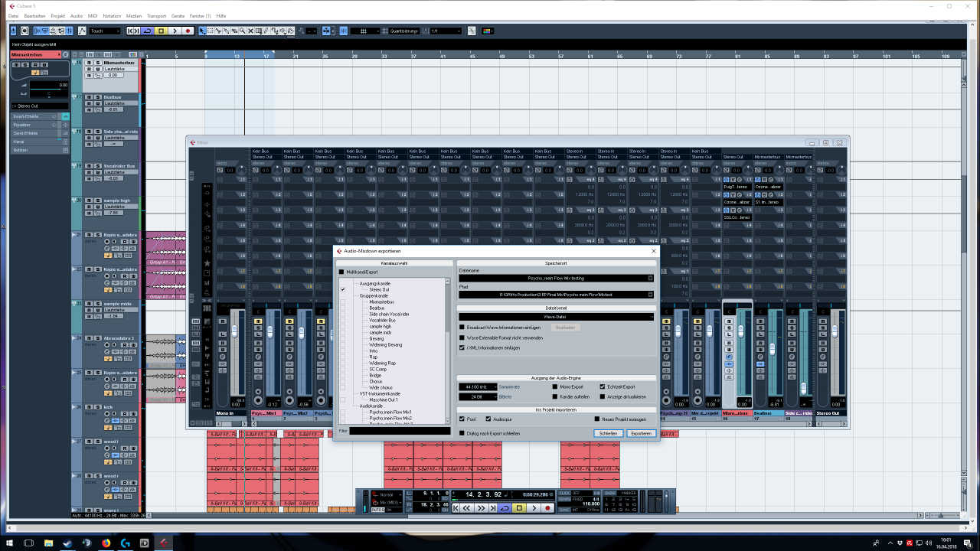Image resolution: width=980 pixels, height=551 pixels.
Task: Open the Pfad options dropdown arrow
Action: tap(650, 295)
